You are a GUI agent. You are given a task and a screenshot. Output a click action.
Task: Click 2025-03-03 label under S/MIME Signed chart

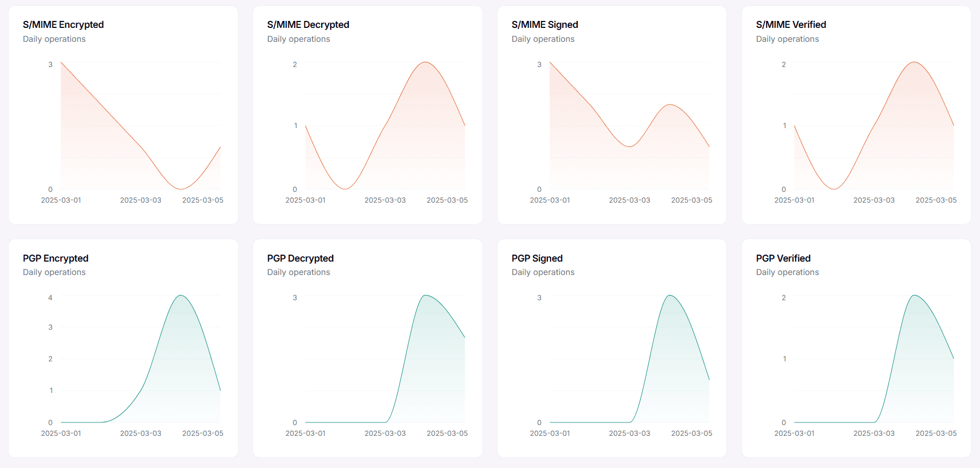[629, 200]
